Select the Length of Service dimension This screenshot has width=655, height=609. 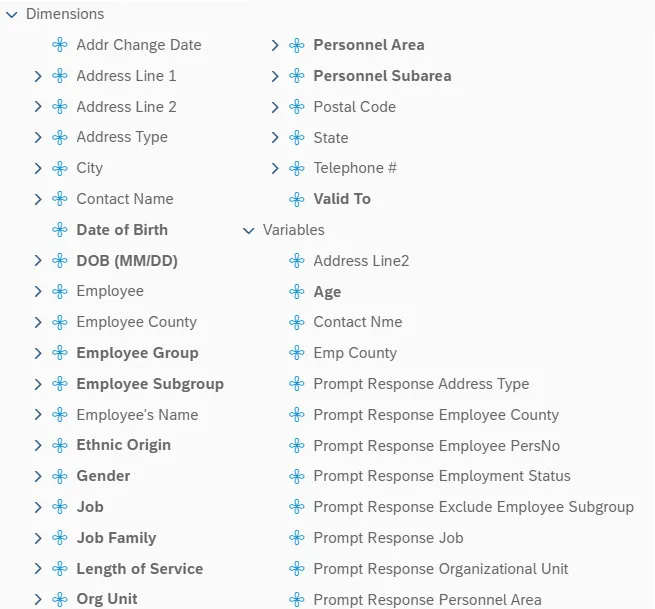[139, 569]
